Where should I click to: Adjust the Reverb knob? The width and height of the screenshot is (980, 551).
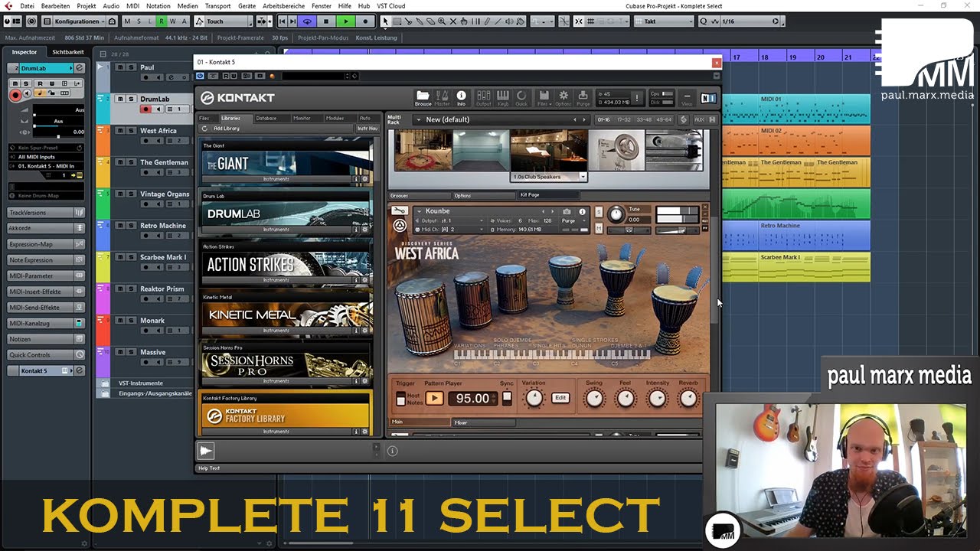[x=688, y=398]
